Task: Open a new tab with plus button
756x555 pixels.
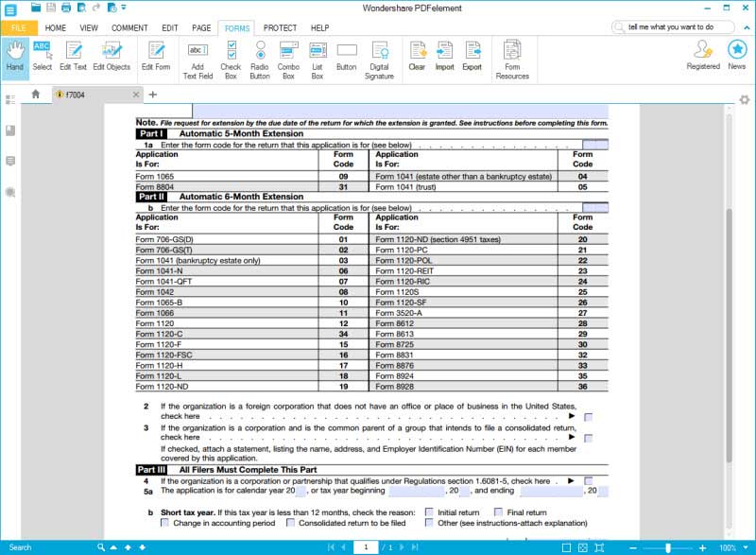Action: (153, 95)
